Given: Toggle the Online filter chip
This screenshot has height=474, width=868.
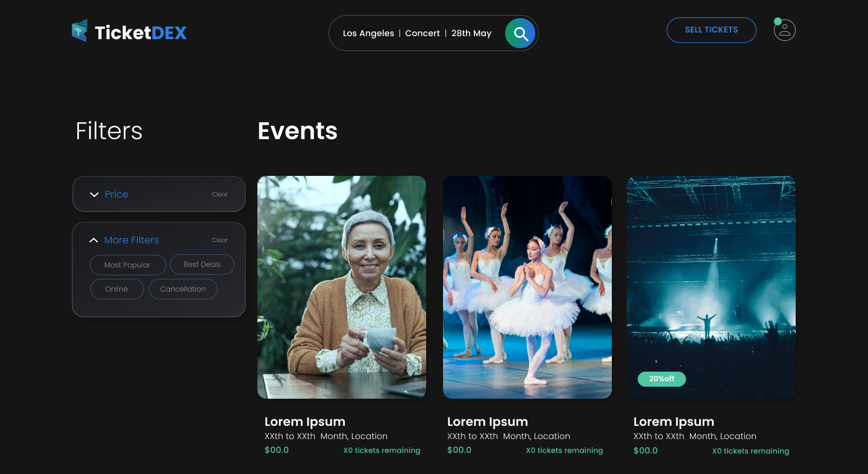Looking at the screenshot, I should [x=117, y=288].
